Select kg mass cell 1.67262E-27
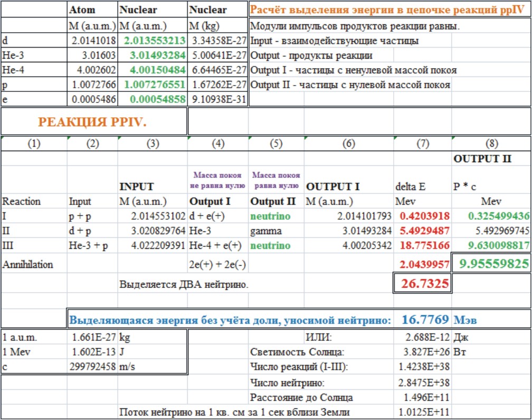The image size is (532, 420). pyautogui.click(x=218, y=85)
